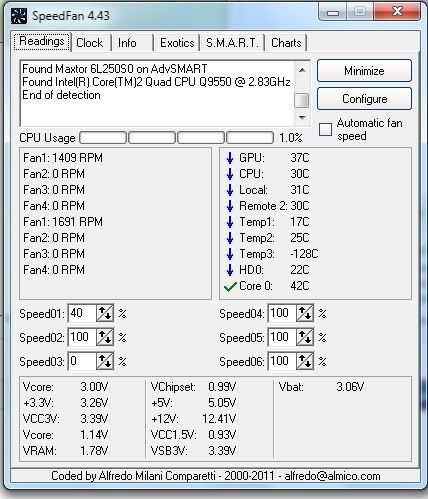Image resolution: width=428 pixels, height=499 pixels.
Task: Click the log box scroll-down arrow
Action: pos(302,117)
